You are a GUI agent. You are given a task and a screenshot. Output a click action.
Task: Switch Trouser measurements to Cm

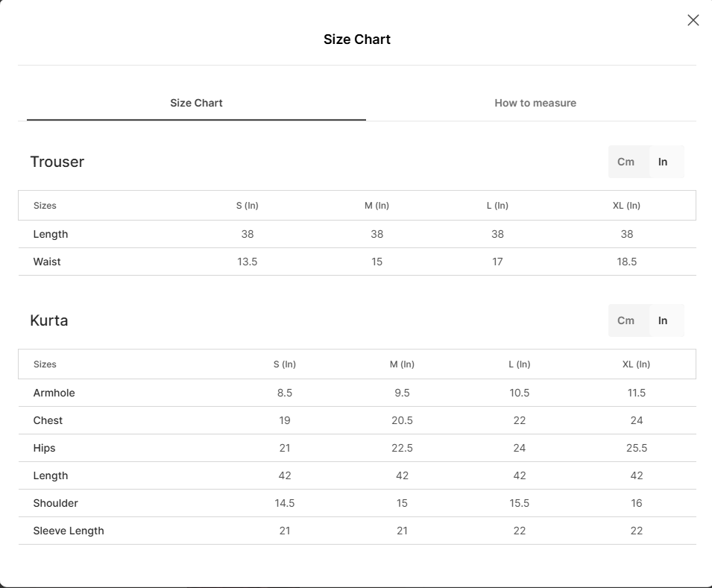tap(626, 162)
